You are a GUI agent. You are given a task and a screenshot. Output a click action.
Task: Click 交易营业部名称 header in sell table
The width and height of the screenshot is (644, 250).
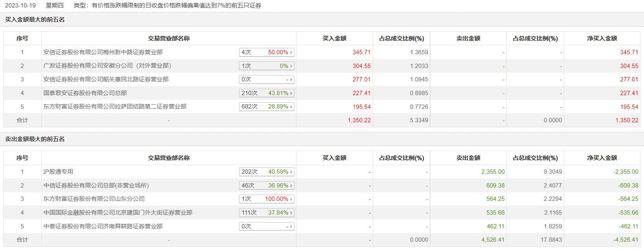coord(169,158)
